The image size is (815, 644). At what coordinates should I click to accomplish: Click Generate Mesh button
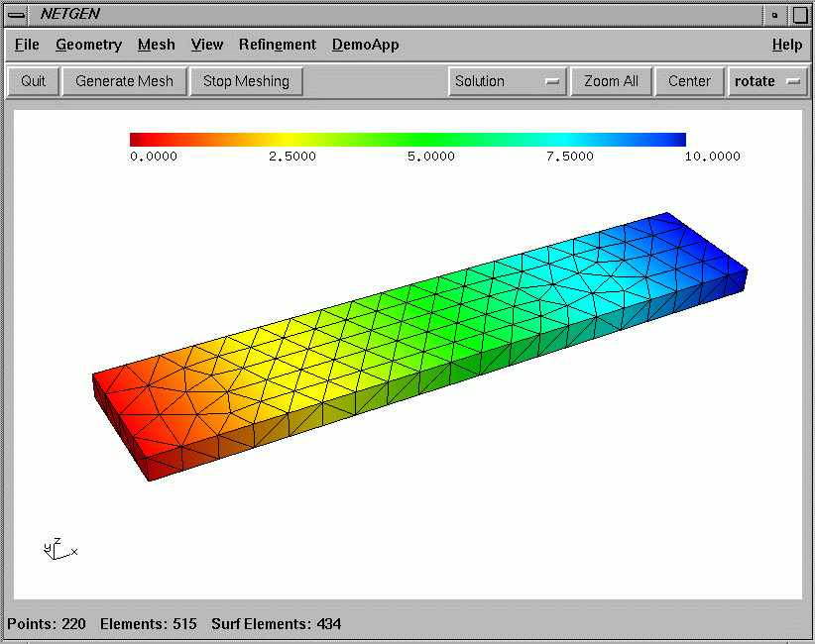click(124, 81)
